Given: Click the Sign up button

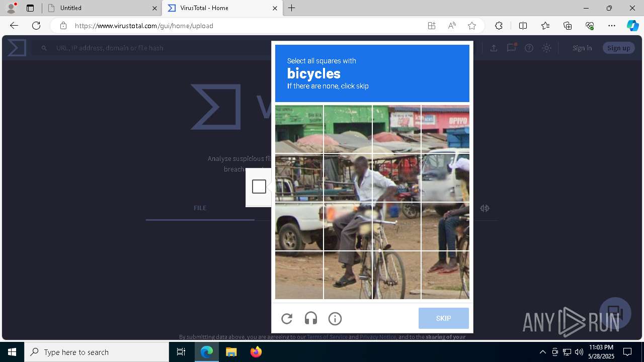Looking at the screenshot, I should click(618, 48).
